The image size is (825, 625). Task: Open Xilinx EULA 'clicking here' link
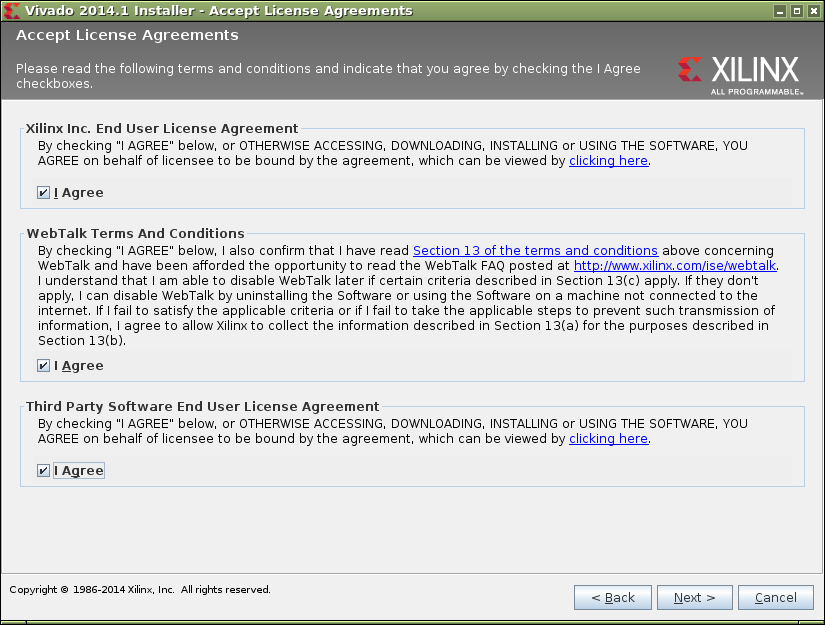tap(608, 160)
